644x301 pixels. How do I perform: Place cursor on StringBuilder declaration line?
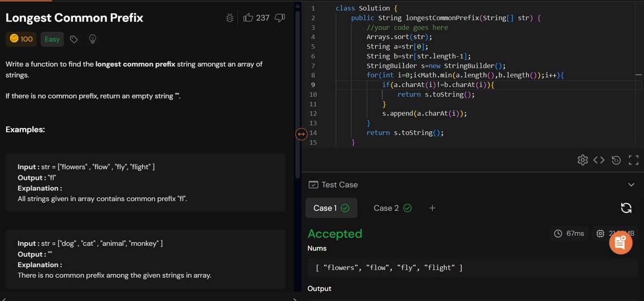pos(436,66)
